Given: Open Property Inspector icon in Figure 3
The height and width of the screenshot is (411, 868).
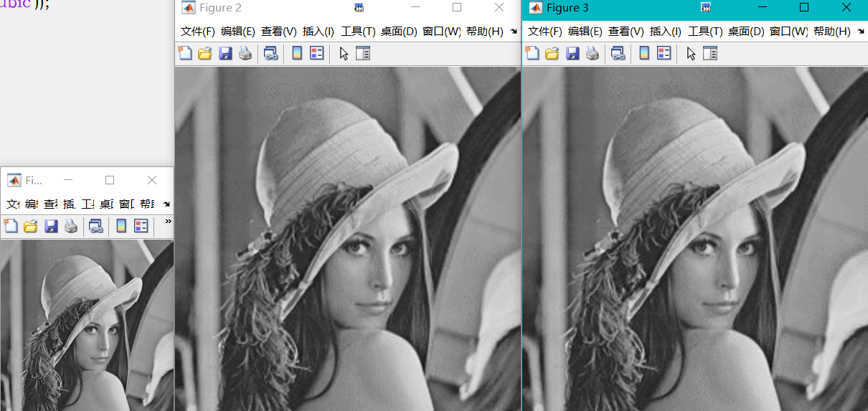Looking at the screenshot, I should tap(710, 53).
